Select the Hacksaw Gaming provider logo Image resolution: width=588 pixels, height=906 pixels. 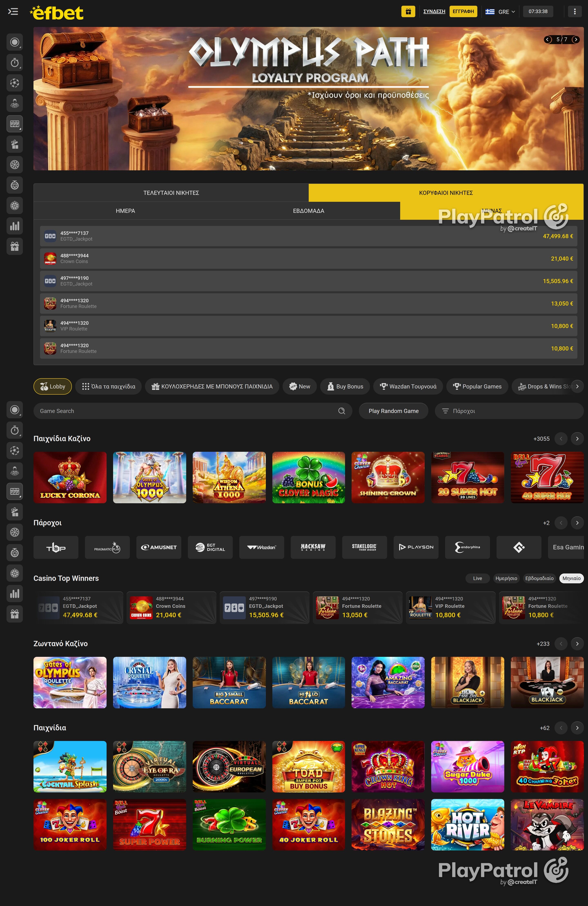[x=313, y=547]
